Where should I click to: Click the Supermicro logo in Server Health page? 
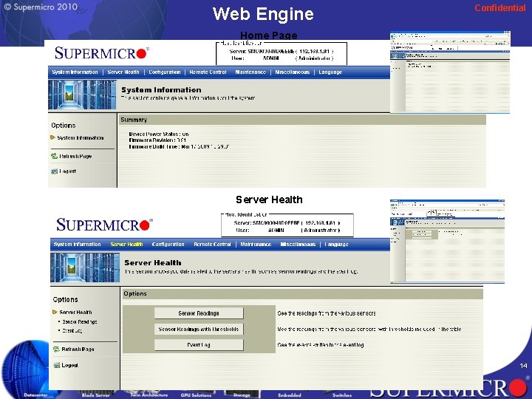coord(104,225)
